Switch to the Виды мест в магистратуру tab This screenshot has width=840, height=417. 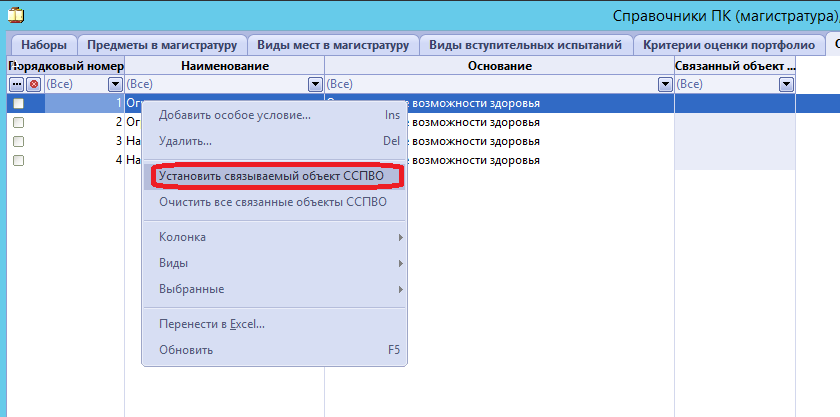click(333, 45)
